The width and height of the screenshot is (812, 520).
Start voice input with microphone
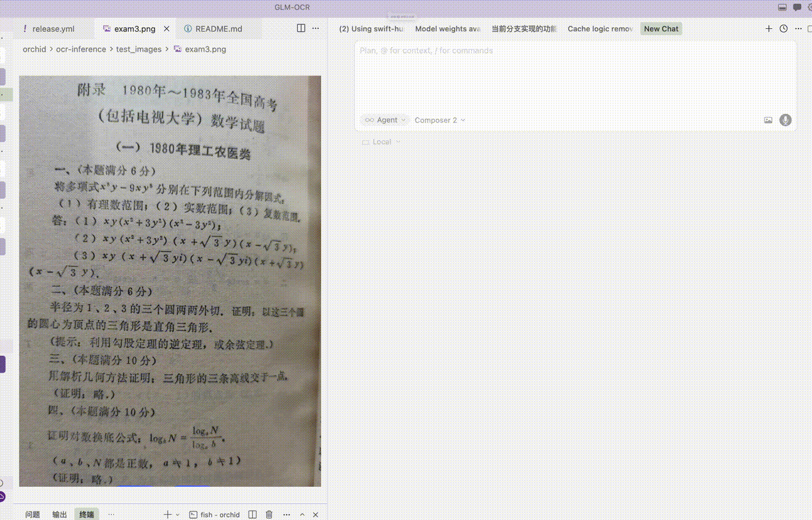786,120
